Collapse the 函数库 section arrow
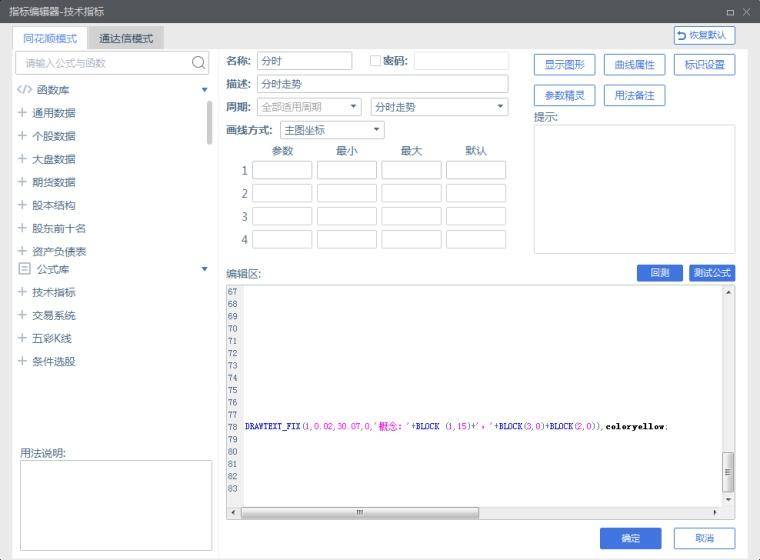 click(205, 90)
